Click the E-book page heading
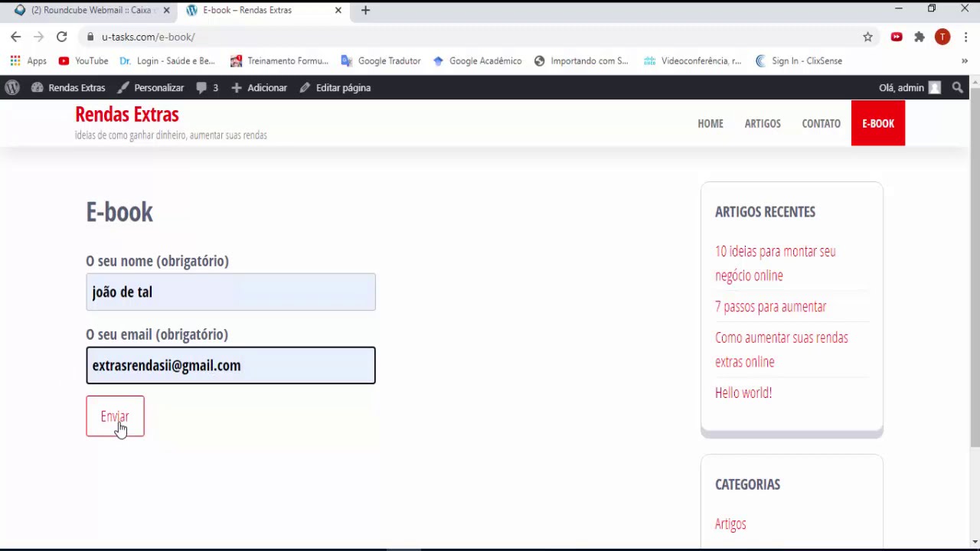The image size is (980, 551). pyautogui.click(x=119, y=212)
